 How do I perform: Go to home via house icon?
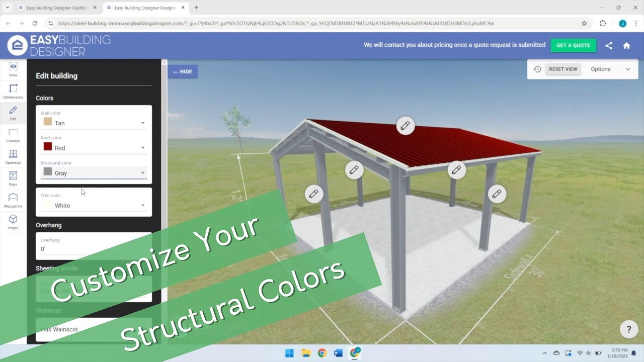tap(626, 45)
